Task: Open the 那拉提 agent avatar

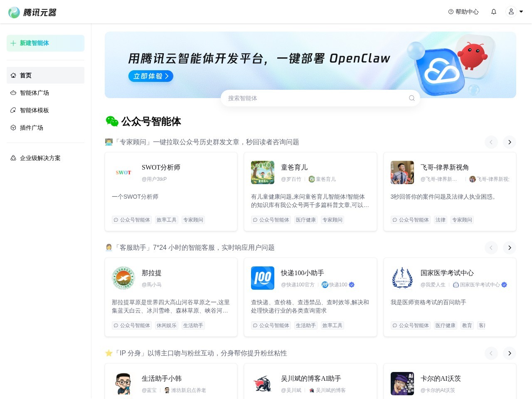Action: [x=123, y=278]
